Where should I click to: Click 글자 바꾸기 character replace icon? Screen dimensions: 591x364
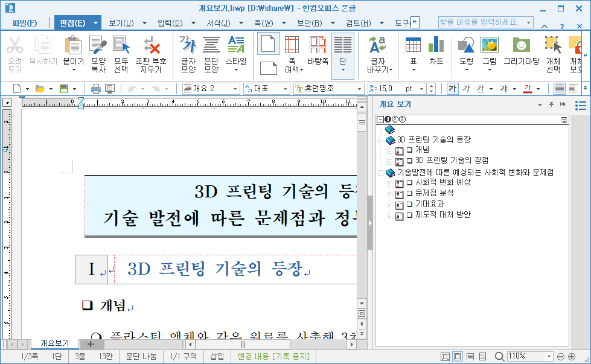click(x=378, y=45)
